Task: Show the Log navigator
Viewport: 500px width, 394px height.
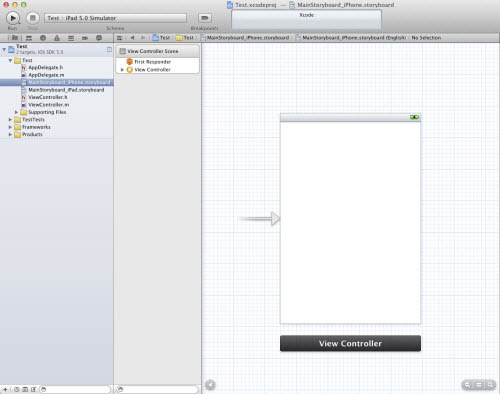Action: click(x=99, y=38)
